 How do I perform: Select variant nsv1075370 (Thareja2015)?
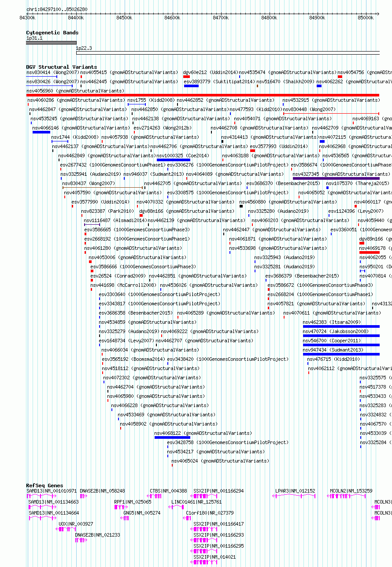(x=358, y=183)
